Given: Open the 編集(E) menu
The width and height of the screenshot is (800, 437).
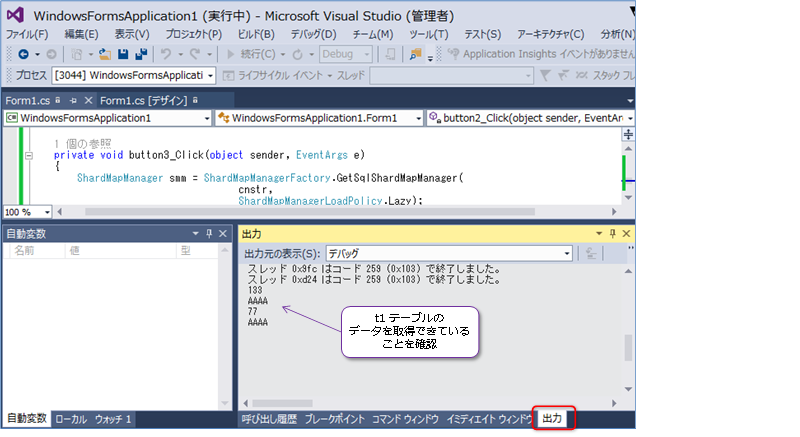Looking at the screenshot, I should [82, 34].
